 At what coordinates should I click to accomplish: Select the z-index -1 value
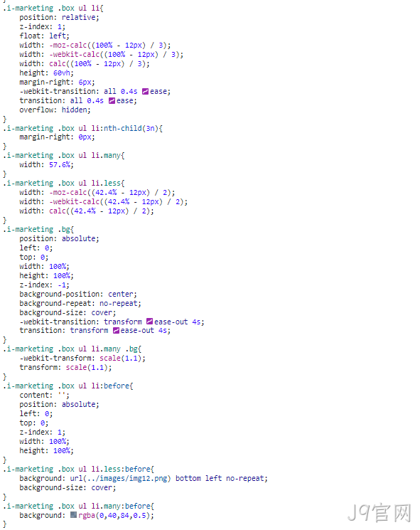[62, 285]
